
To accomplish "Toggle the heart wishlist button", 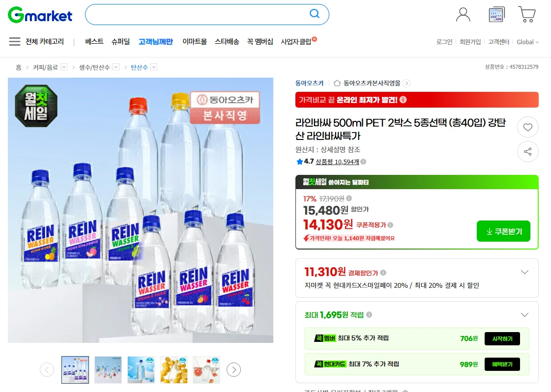I will 528,127.
